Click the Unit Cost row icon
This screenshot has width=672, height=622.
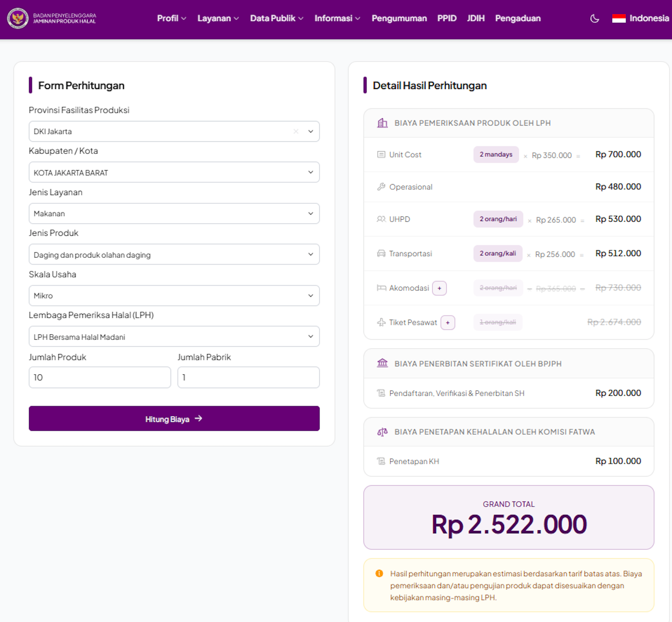381,154
